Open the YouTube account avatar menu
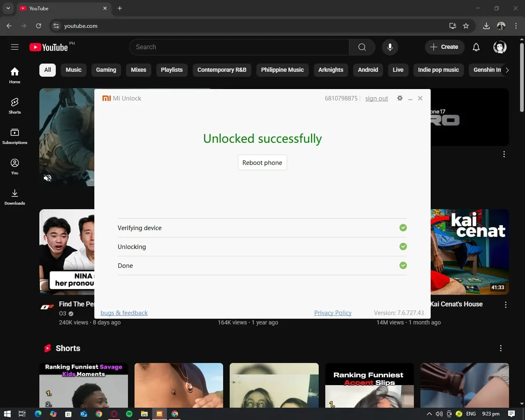525x420 pixels. coord(500,47)
